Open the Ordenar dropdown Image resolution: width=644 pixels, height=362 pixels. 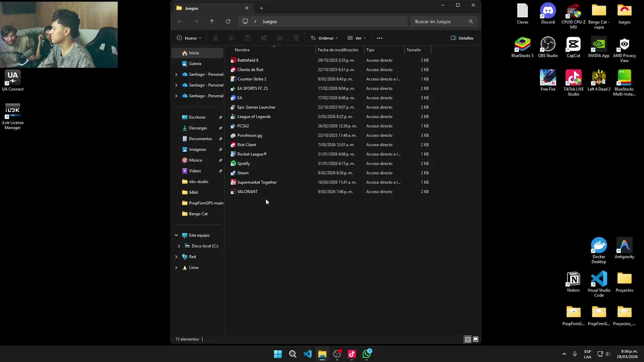pyautogui.click(x=324, y=38)
